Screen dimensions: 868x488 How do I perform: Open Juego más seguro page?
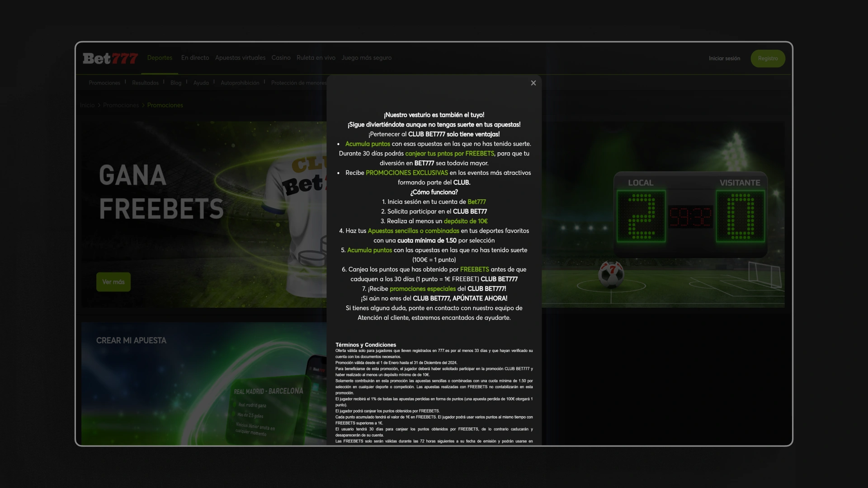[x=366, y=58]
